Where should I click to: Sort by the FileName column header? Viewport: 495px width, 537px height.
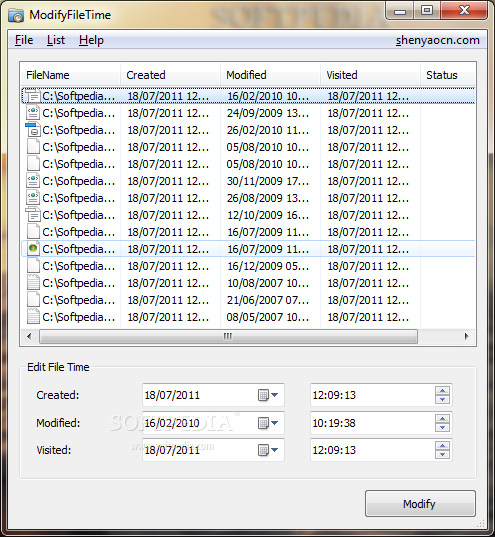coord(71,75)
